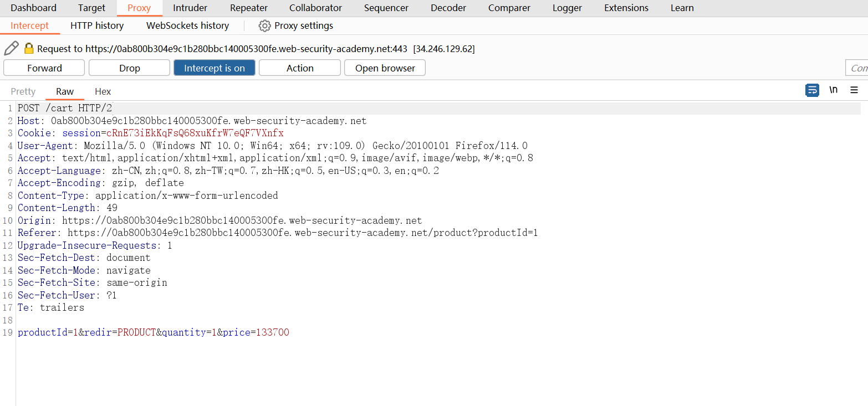
Task: Toggle the word wrap icon
Action: 812,90
